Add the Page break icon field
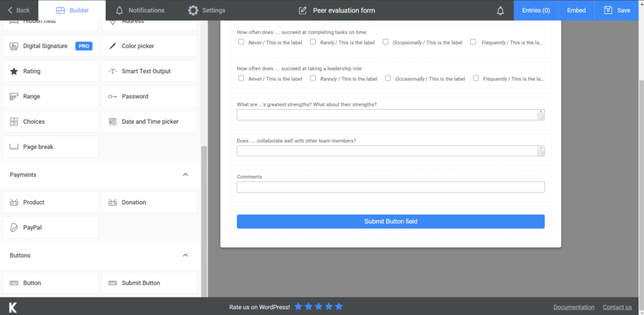 tap(14, 146)
